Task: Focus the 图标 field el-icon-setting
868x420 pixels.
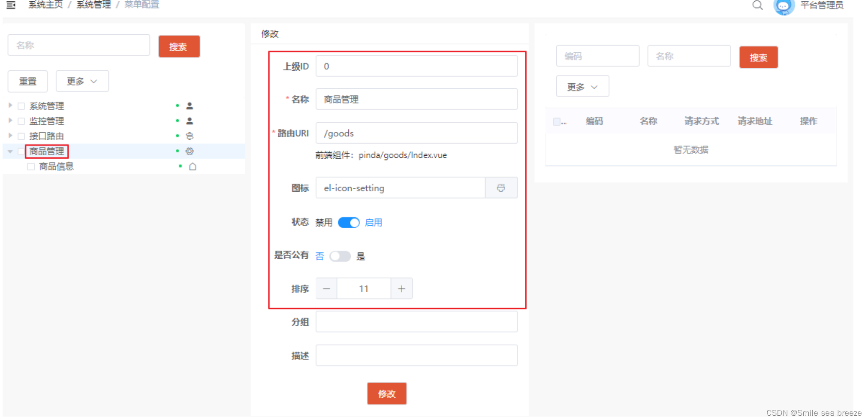Action: pyautogui.click(x=401, y=188)
